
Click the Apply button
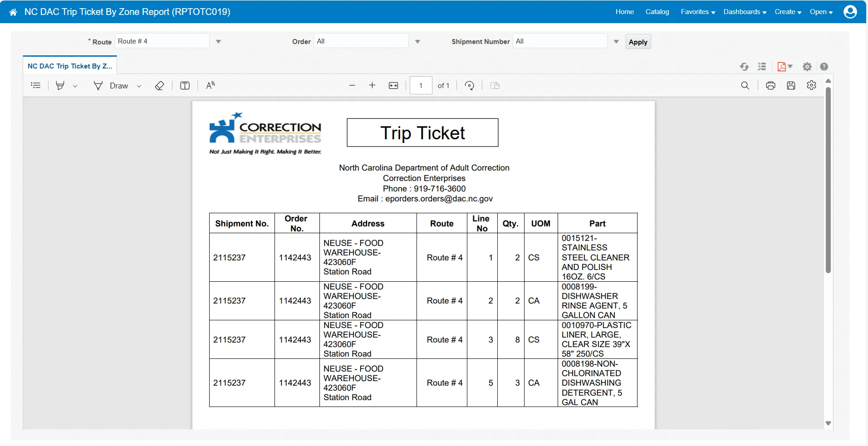pyautogui.click(x=638, y=42)
